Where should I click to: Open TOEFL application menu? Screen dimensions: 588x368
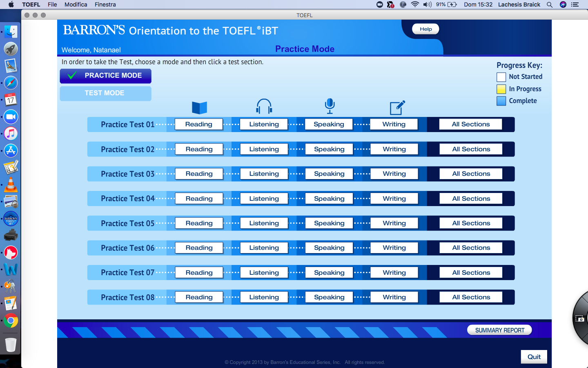point(31,4)
